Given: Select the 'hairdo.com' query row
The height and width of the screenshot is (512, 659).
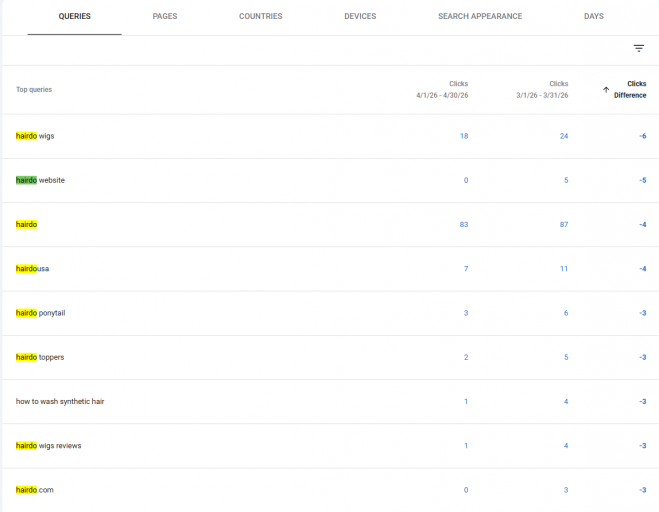Looking at the screenshot, I should point(330,490).
